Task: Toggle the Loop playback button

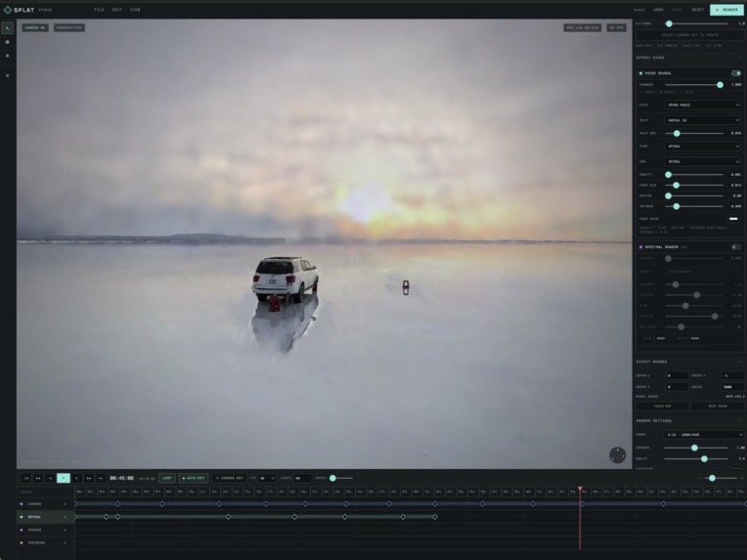Action: click(x=167, y=478)
